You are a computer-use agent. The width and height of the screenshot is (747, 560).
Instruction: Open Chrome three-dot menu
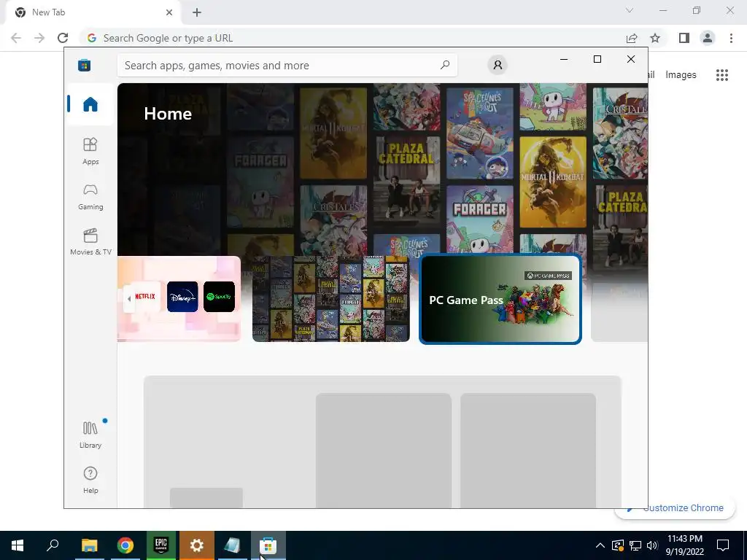731,38
